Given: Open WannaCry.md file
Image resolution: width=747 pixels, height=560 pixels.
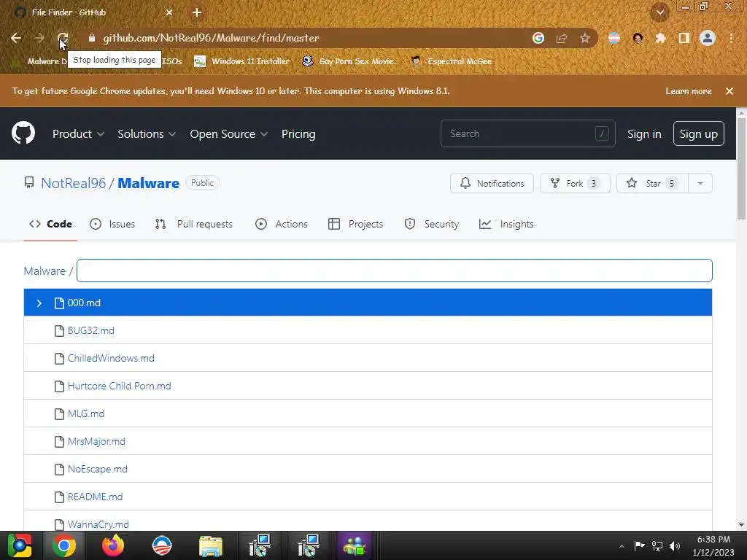Looking at the screenshot, I should click(98, 525).
